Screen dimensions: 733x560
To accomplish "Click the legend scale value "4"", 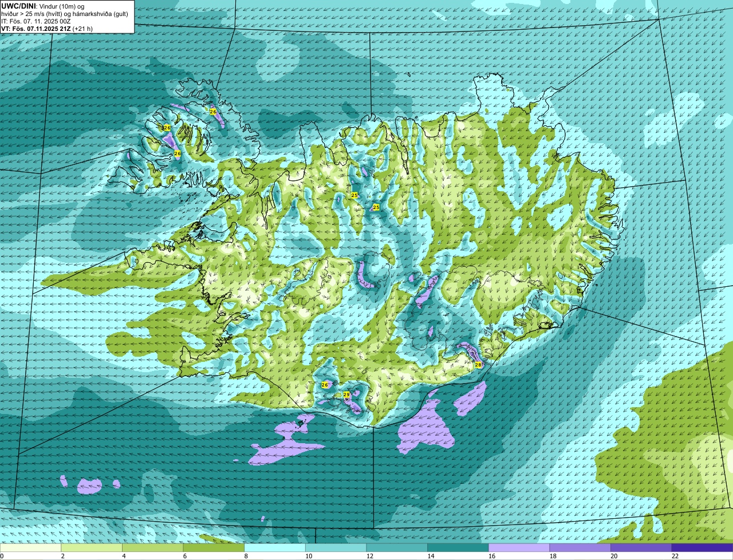I will coord(124,556).
